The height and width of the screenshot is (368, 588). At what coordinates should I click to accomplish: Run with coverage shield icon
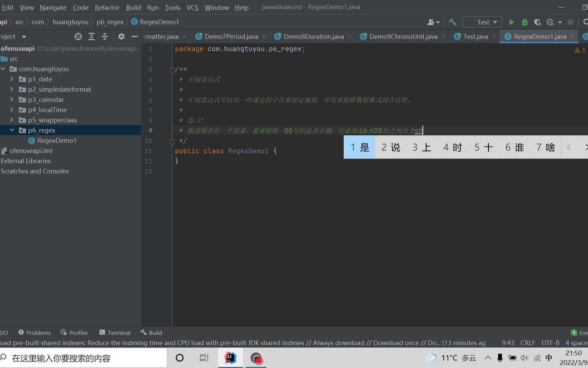537,22
